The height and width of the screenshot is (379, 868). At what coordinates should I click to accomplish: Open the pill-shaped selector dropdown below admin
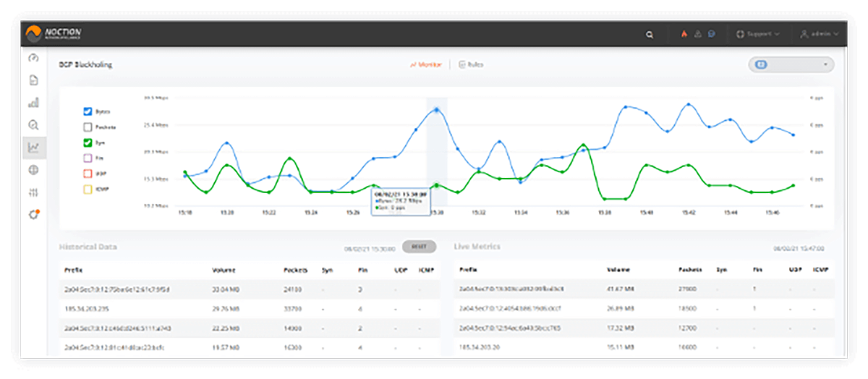[791, 64]
